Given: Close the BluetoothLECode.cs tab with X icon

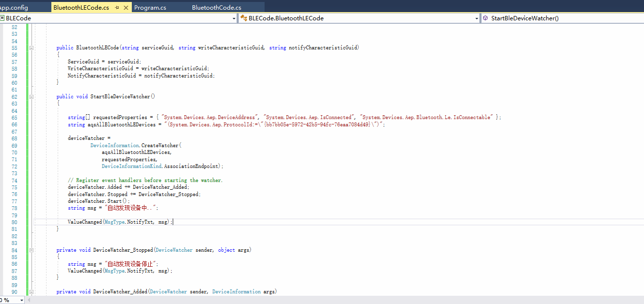Looking at the screenshot, I should point(126,8).
